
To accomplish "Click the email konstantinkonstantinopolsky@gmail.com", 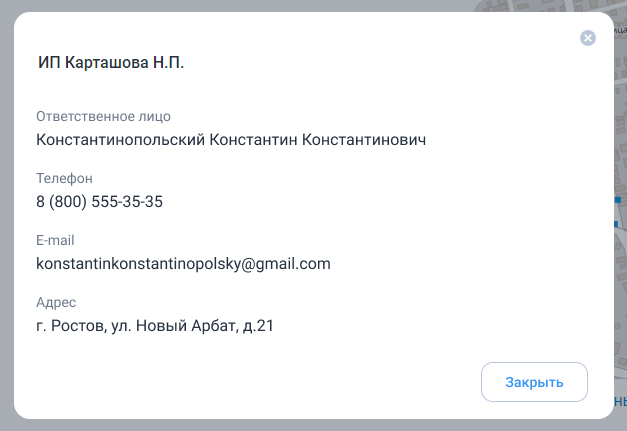I will (183, 263).
